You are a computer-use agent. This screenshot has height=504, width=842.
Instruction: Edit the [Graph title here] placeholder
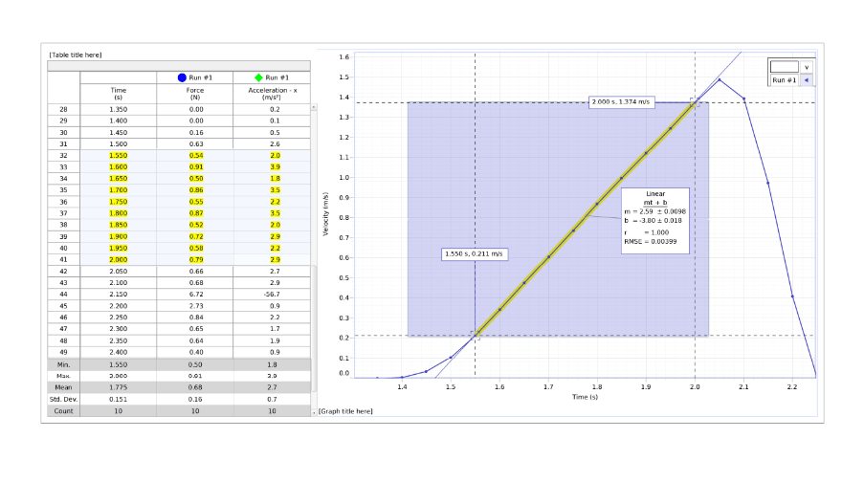click(345, 411)
